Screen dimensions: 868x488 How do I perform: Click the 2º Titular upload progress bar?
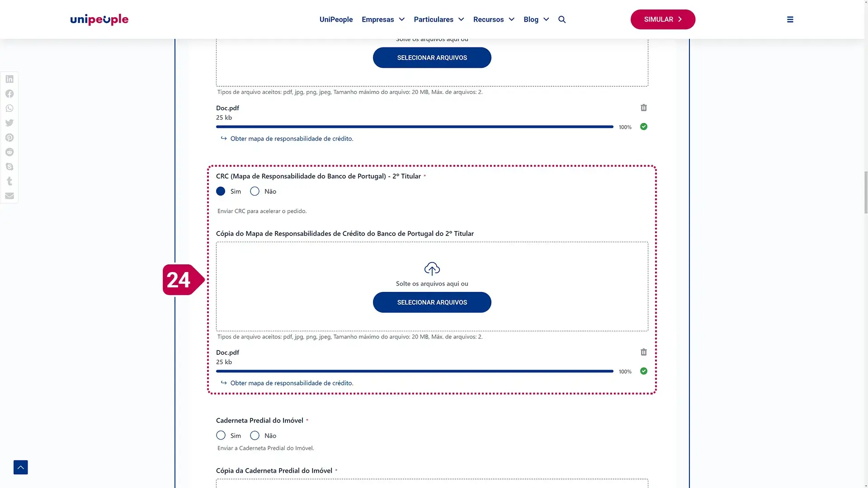point(415,371)
